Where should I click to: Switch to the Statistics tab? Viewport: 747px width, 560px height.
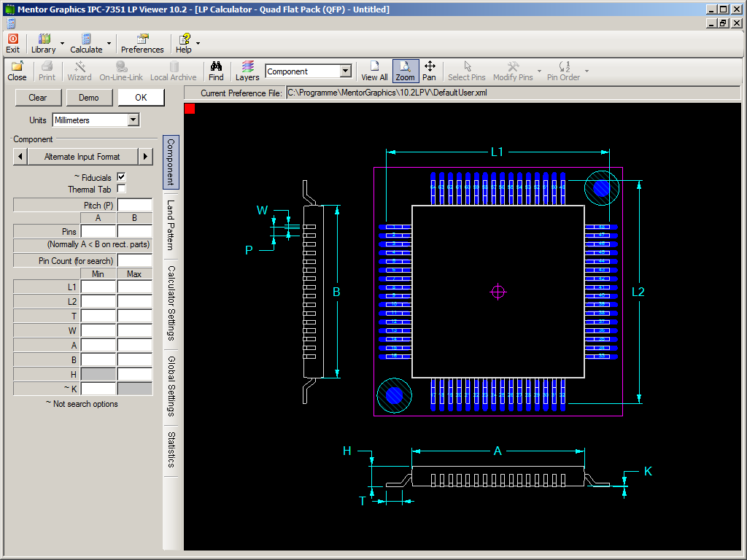(x=171, y=449)
